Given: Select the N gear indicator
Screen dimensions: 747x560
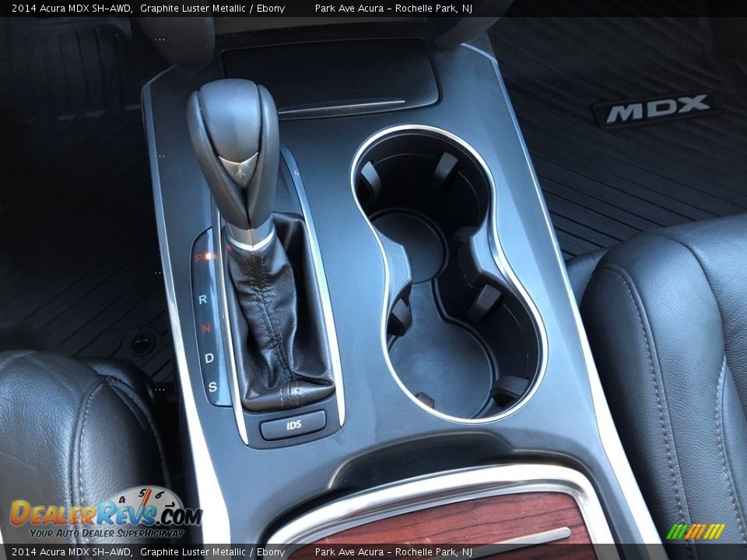Looking at the screenshot, I should click(x=205, y=328).
